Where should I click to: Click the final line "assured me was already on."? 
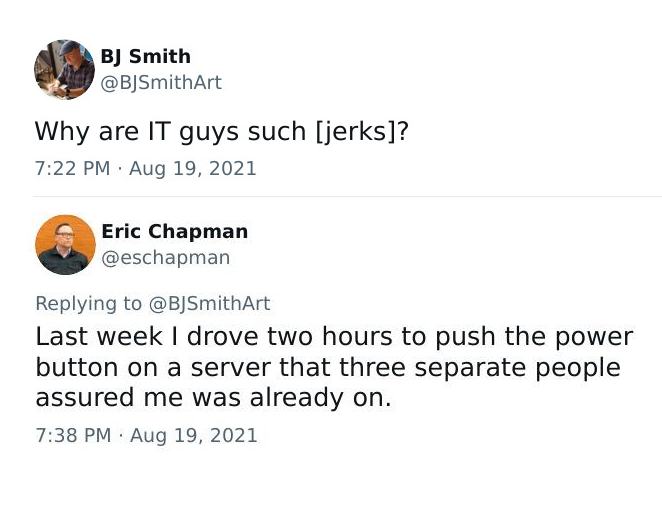click(x=213, y=398)
